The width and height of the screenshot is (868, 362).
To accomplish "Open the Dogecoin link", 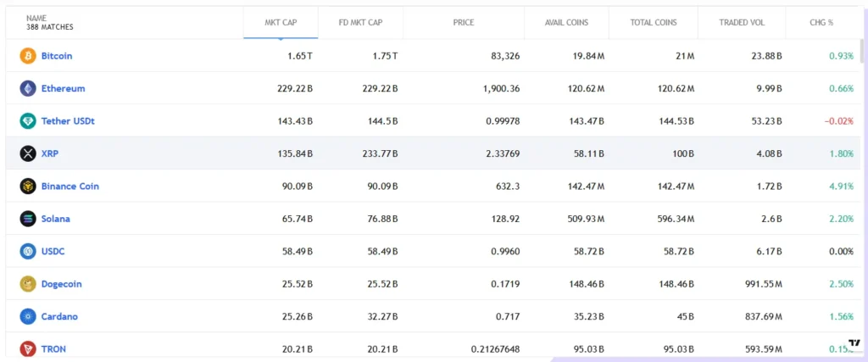I will 61,284.
